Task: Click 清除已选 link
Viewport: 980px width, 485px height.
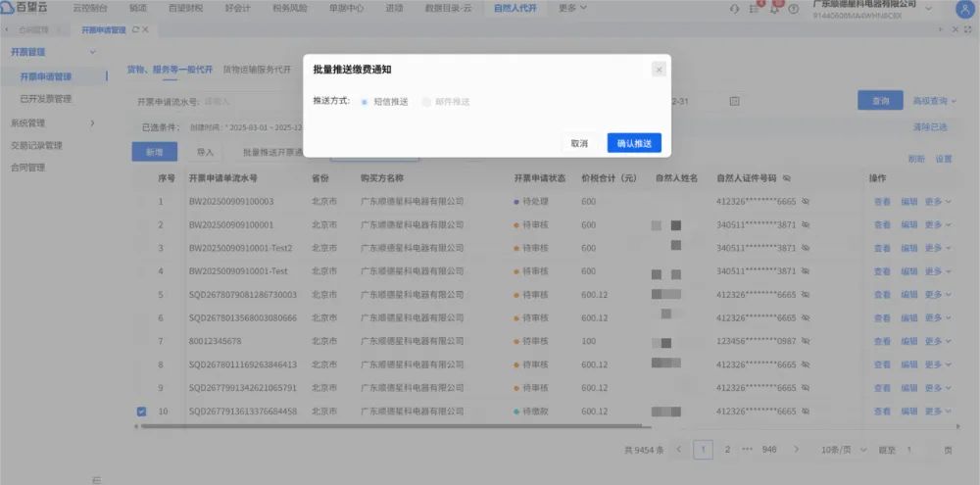Action: pos(930,126)
